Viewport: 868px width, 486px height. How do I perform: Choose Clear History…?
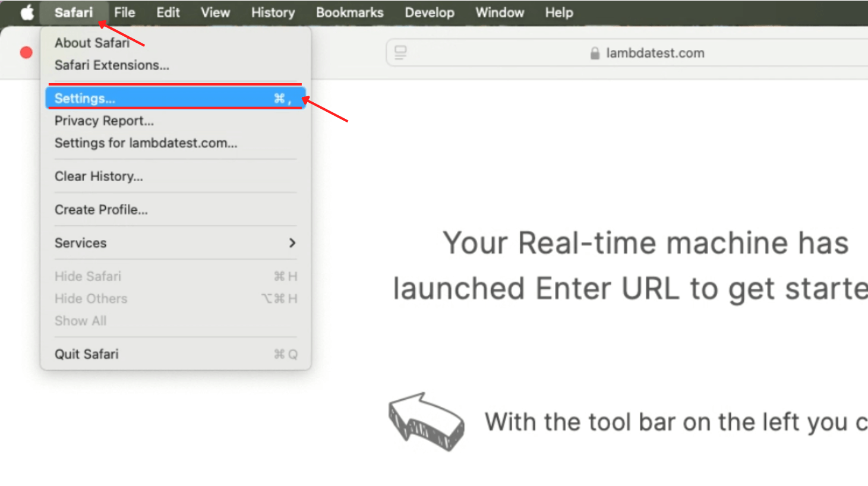click(175, 176)
